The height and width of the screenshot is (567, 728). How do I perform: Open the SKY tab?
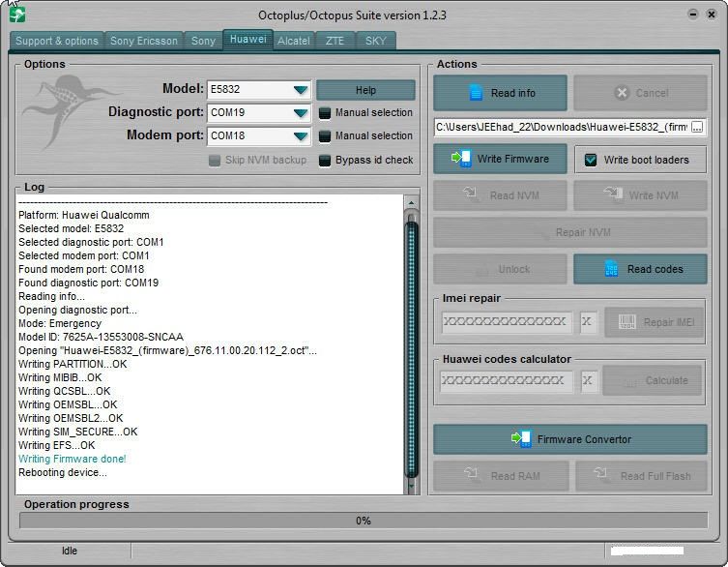click(x=376, y=41)
